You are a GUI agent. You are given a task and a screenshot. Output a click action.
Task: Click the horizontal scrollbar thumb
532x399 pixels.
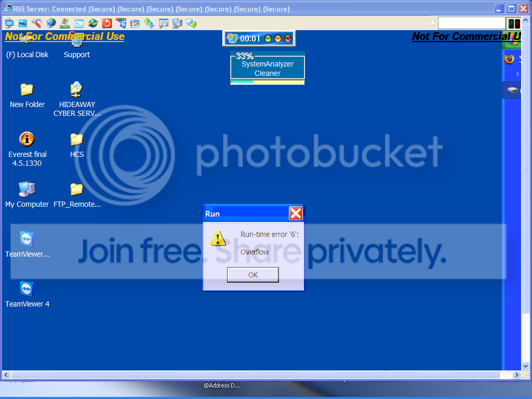(x=255, y=375)
